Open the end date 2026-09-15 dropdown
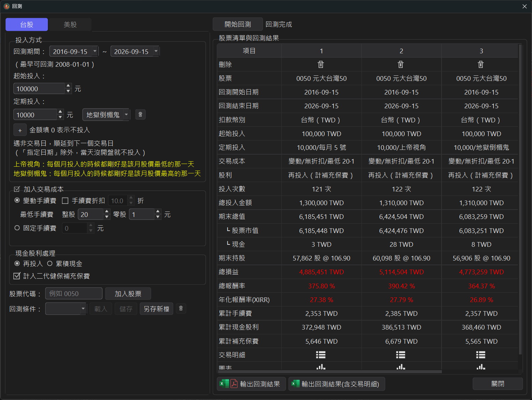The image size is (532, 400). point(156,51)
